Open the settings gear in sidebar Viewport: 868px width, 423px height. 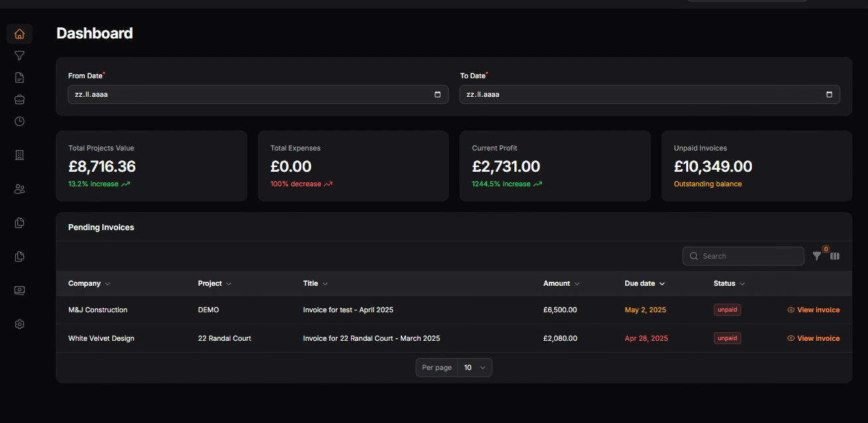pyautogui.click(x=19, y=324)
